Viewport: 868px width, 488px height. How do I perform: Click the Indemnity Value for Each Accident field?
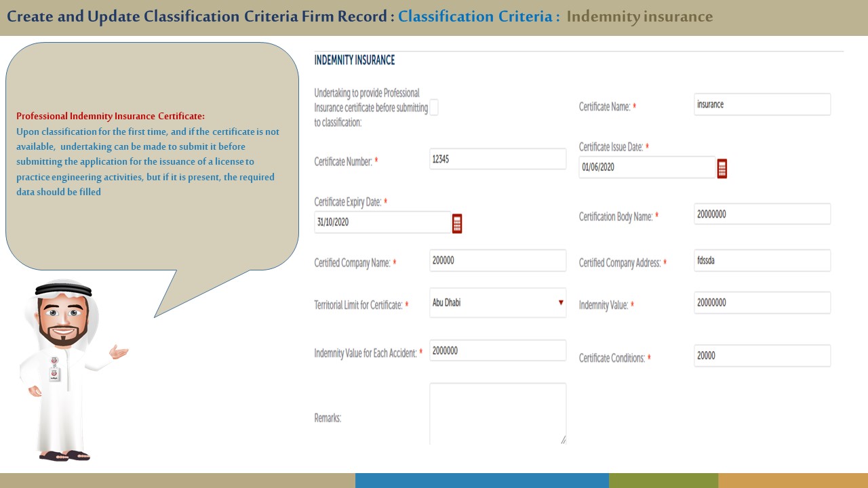coord(498,350)
